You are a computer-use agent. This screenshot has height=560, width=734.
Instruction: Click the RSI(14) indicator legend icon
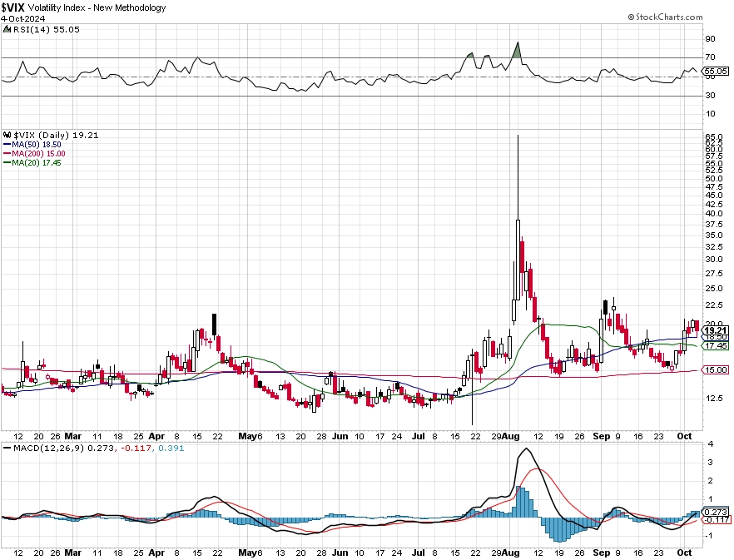7,29
